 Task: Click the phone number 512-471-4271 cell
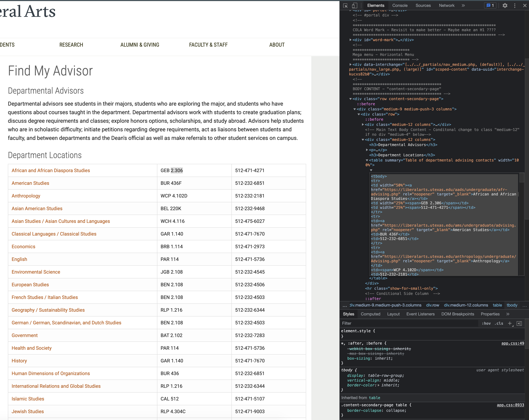(268, 171)
